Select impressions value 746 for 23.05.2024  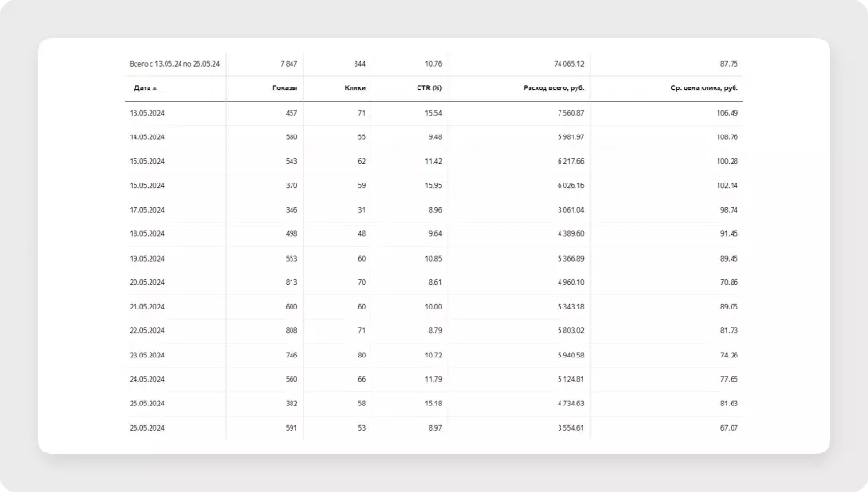tap(292, 356)
